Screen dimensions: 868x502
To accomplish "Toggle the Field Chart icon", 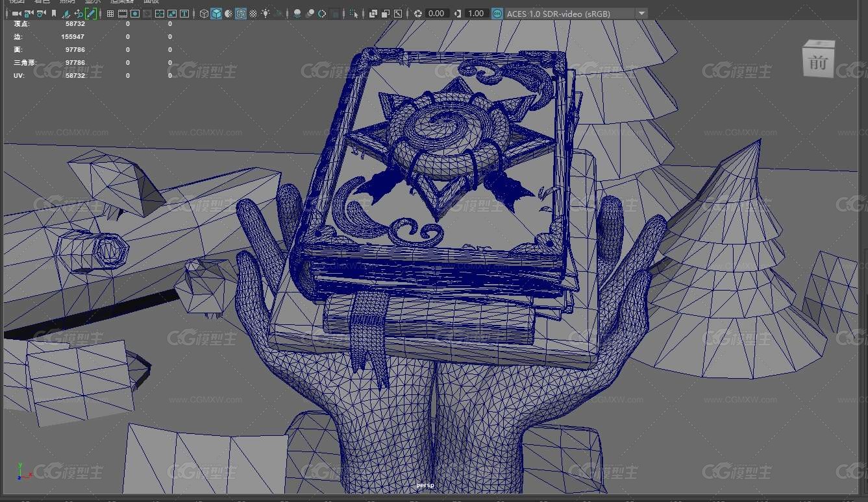I will tap(160, 14).
